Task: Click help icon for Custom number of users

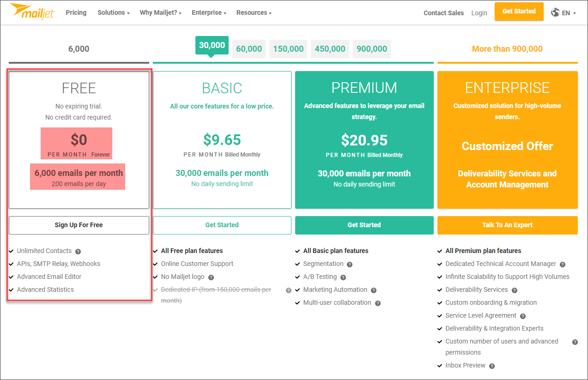Action: pos(575,342)
